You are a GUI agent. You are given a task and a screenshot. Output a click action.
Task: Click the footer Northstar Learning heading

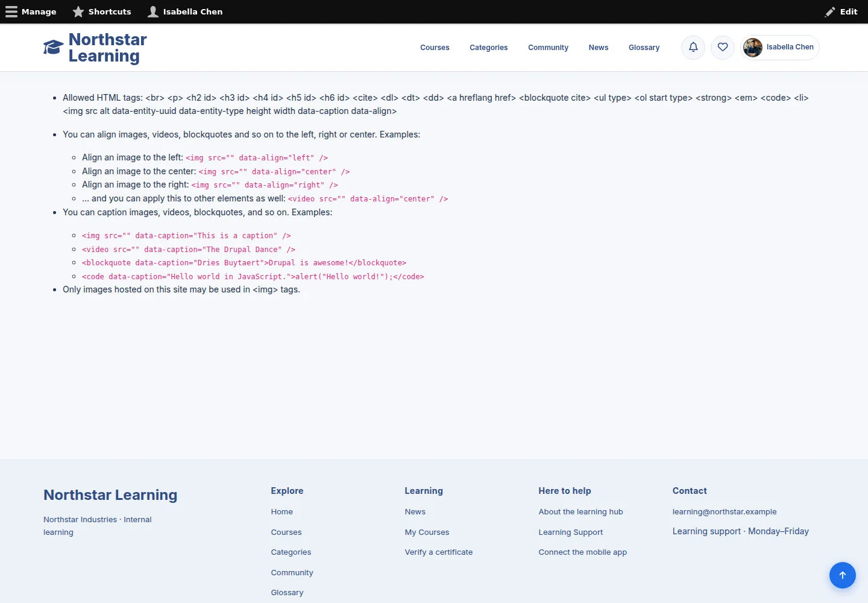pyautogui.click(x=110, y=495)
